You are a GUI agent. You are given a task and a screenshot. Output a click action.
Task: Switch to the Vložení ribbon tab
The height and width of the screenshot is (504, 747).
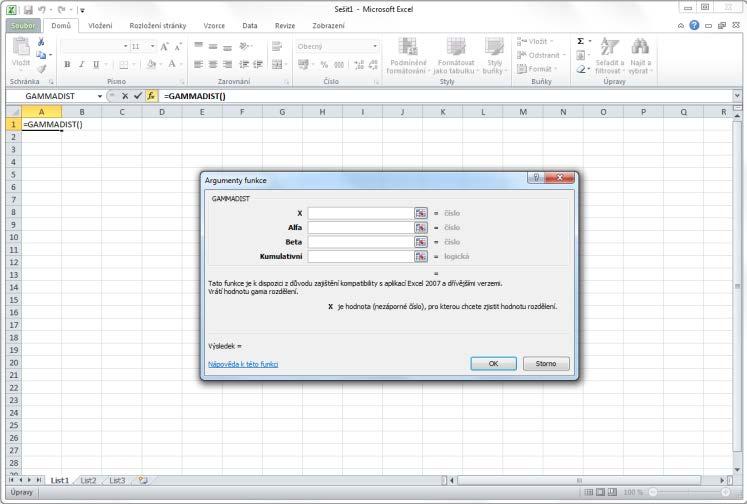(x=100, y=26)
